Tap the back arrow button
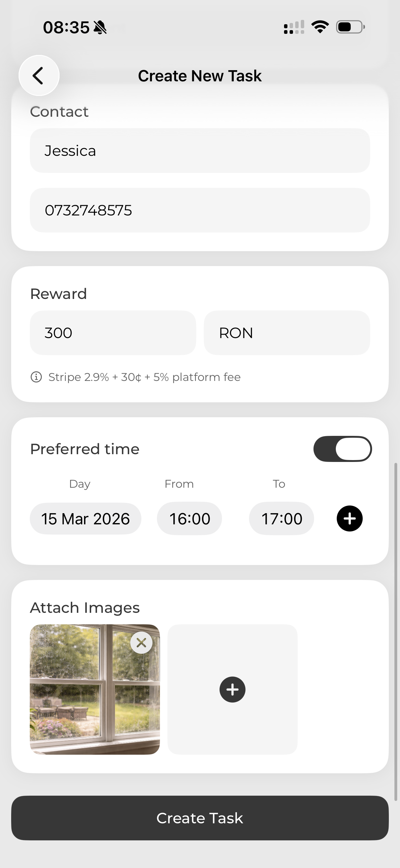This screenshot has width=400, height=868. [39, 75]
